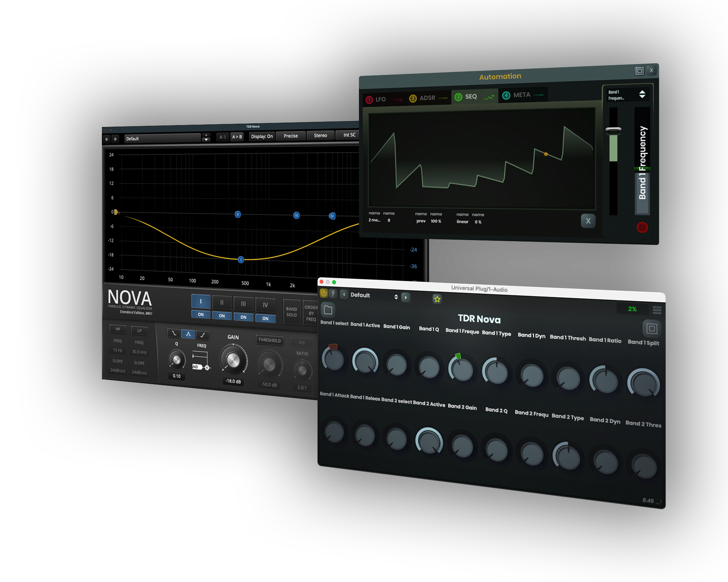Viewport: 728px width, 582px height.
Task: Toggle the ON button under band II
Action: coord(222,316)
